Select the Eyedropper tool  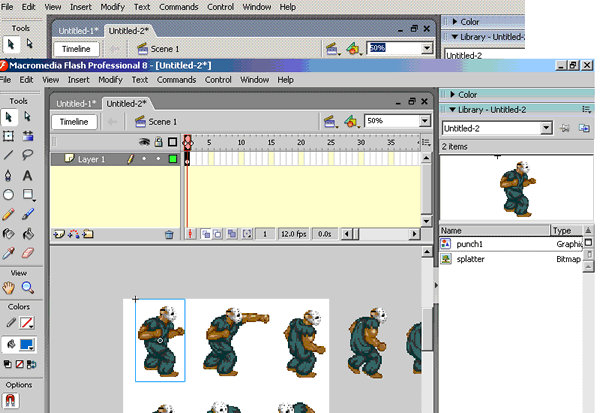tap(8, 253)
